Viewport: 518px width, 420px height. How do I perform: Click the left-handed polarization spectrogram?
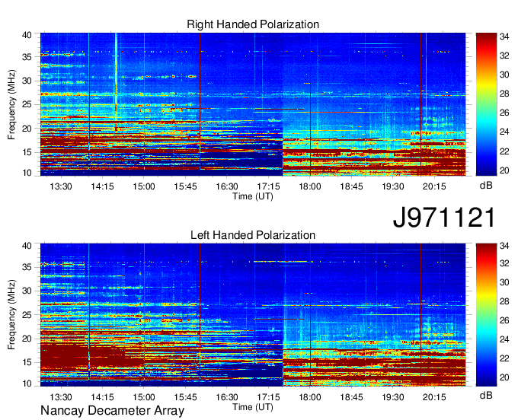click(x=253, y=315)
